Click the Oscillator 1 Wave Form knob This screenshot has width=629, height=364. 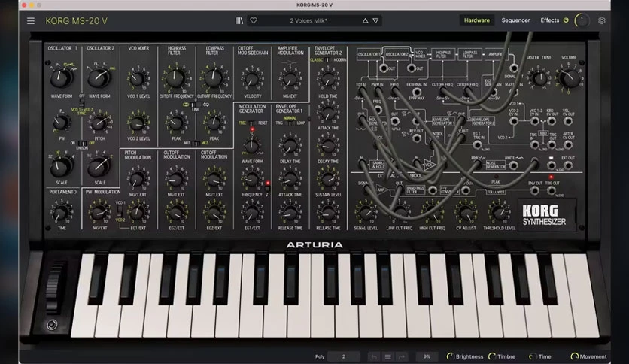61,77
